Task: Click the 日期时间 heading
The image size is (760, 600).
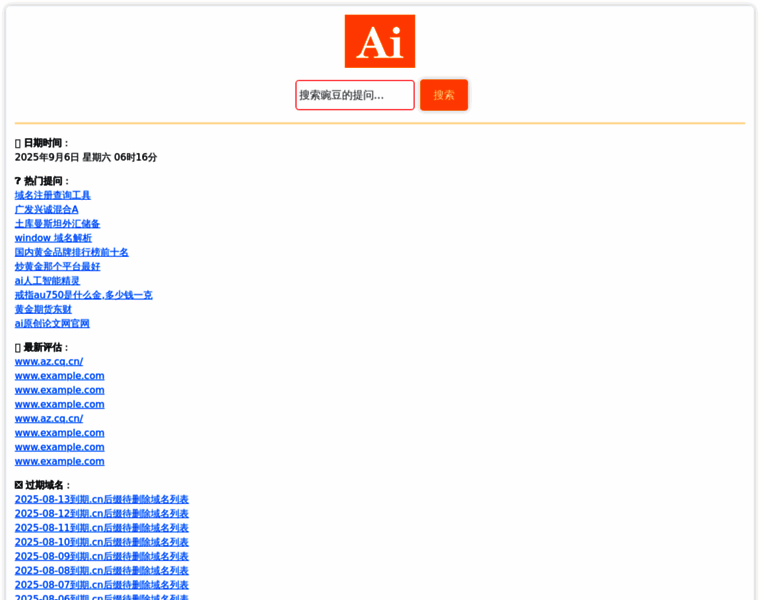Action: [x=42, y=143]
